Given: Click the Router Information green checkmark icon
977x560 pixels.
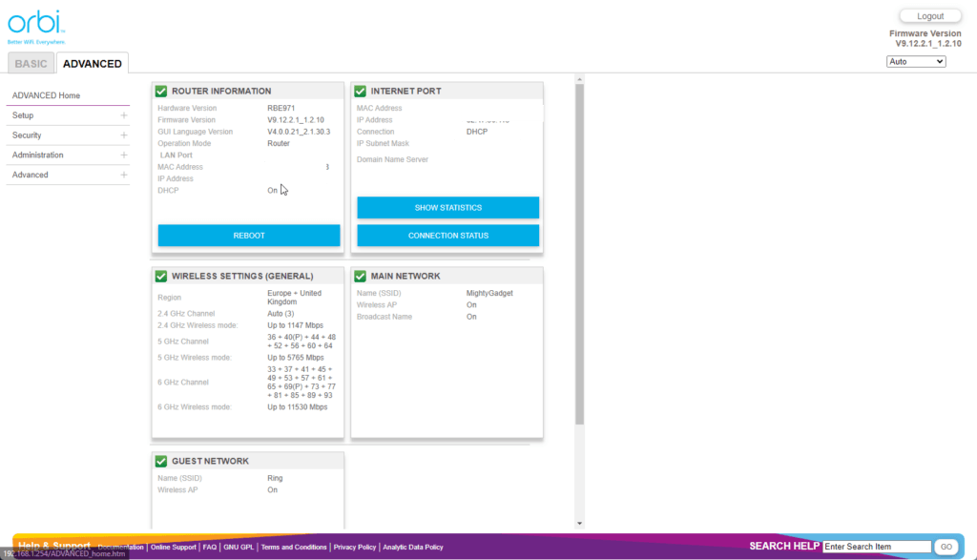Looking at the screenshot, I should coord(161,91).
